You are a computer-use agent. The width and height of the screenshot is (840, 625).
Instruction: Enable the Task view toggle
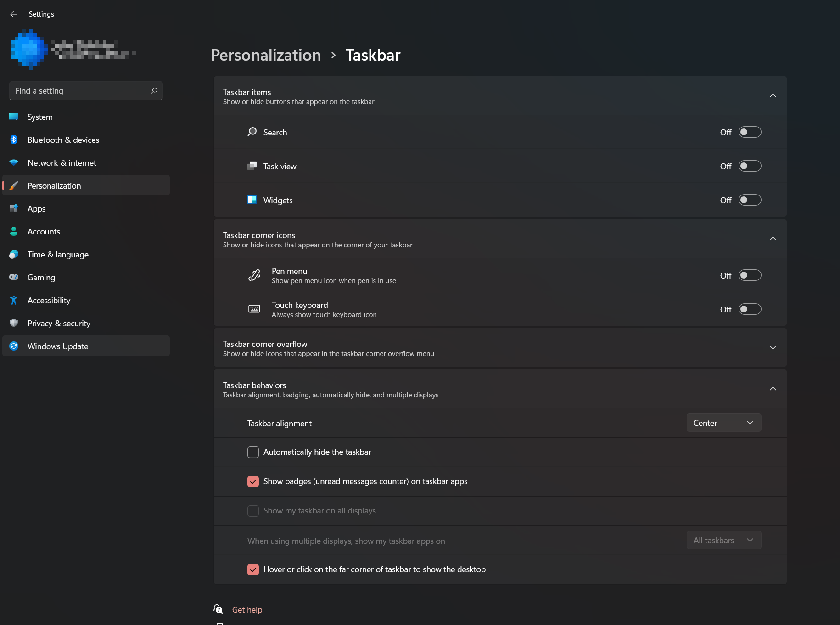click(x=750, y=166)
